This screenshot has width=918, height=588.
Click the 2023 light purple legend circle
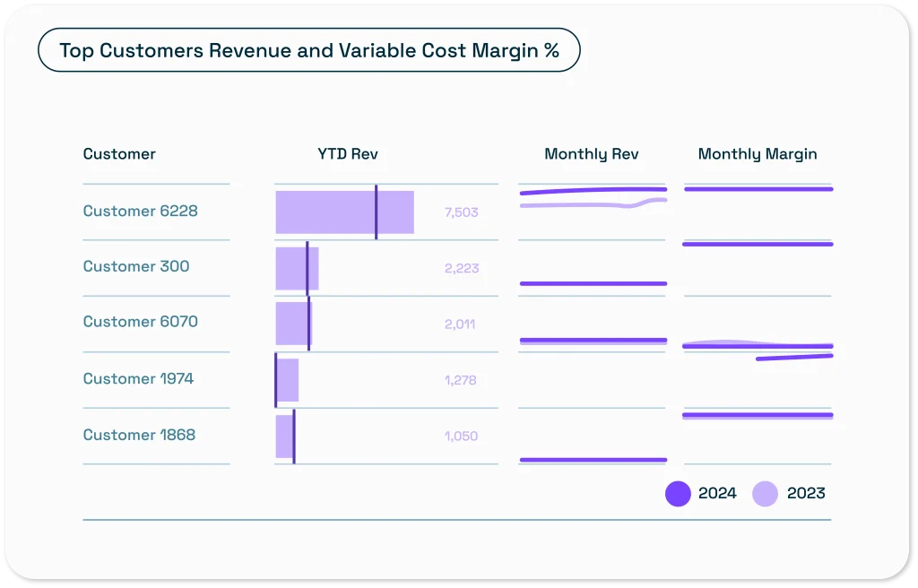coord(765,494)
